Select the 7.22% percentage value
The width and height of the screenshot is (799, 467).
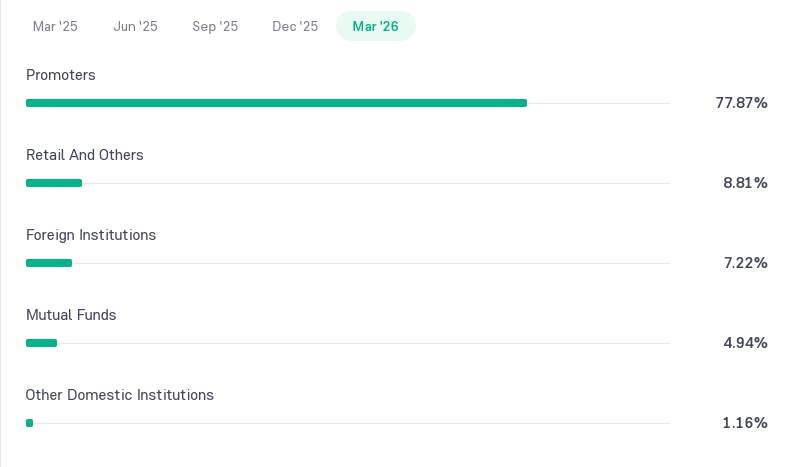(745, 263)
